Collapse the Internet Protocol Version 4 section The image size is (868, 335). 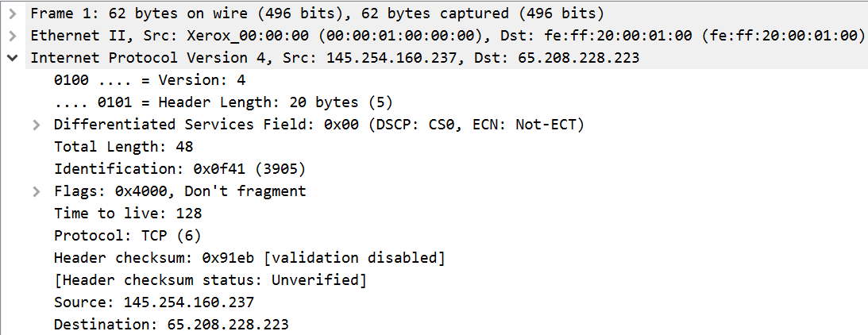point(12,58)
